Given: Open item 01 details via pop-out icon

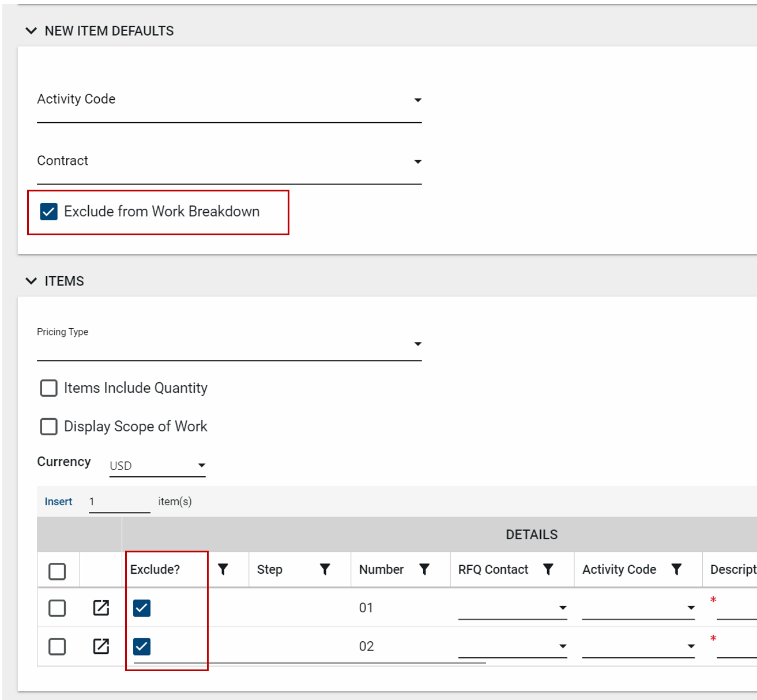Looking at the screenshot, I should tap(101, 608).
